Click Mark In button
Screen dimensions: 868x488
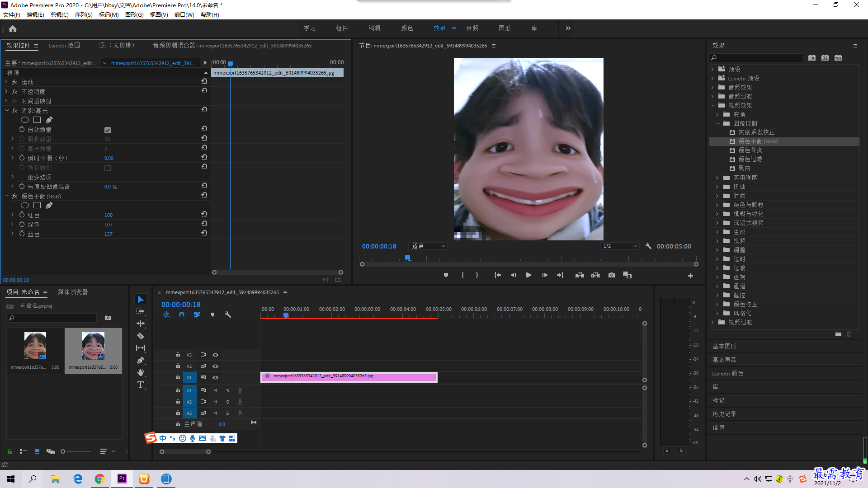(462, 275)
